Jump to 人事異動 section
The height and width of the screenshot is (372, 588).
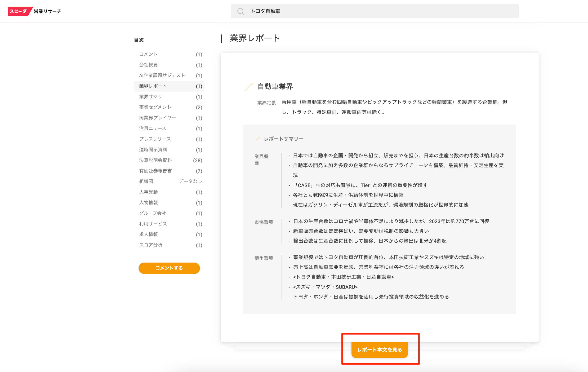[x=148, y=192]
